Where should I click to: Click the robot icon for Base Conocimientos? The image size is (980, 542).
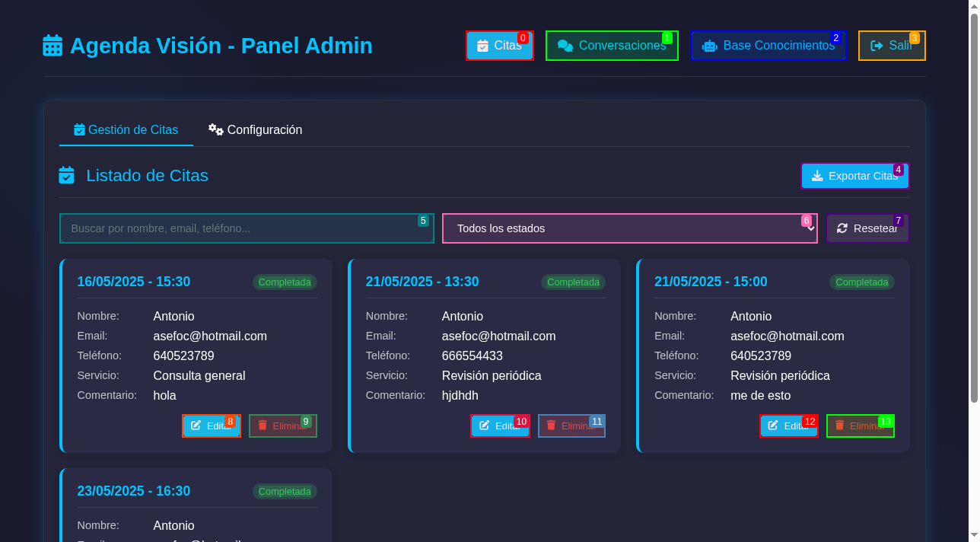tap(709, 46)
